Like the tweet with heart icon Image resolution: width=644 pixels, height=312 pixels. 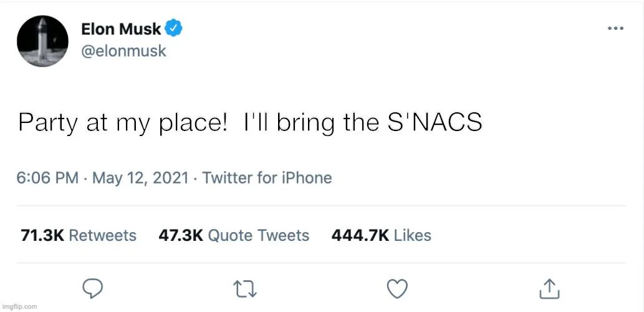[x=397, y=288]
